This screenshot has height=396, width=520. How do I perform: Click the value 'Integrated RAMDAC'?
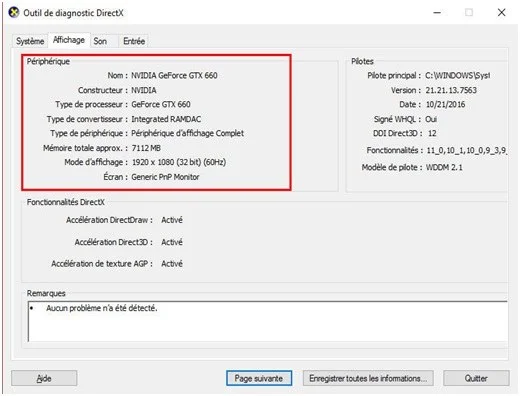tap(166, 119)
